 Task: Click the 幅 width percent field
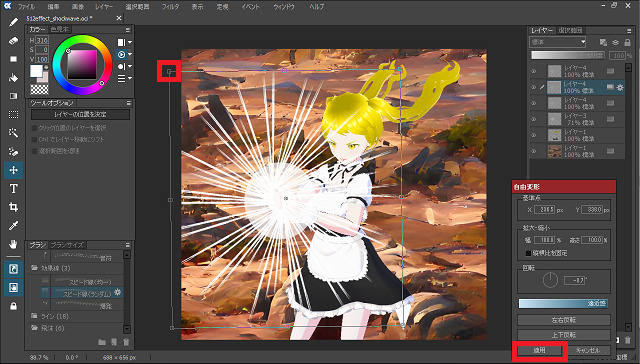click(x=544, y=240)
